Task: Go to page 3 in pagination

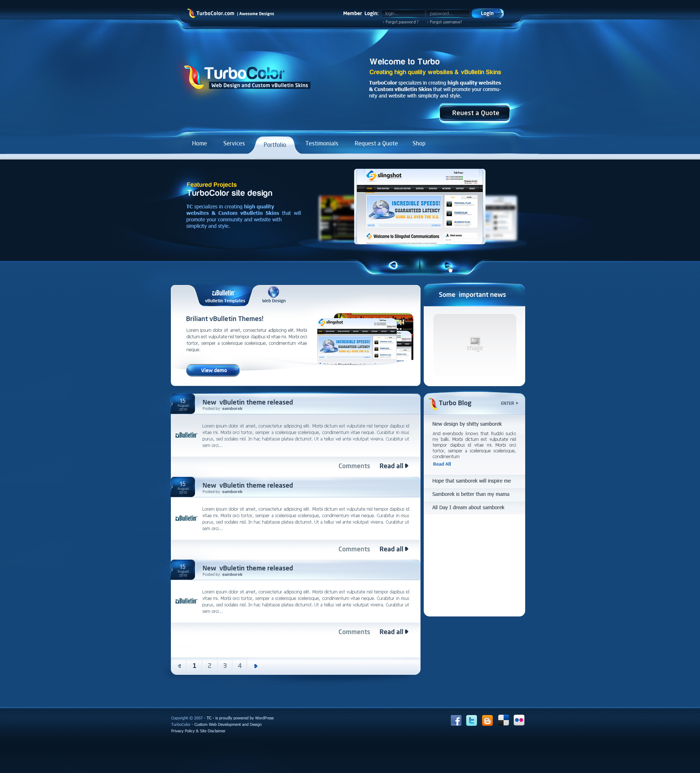Action: click(x=225, y=666)
